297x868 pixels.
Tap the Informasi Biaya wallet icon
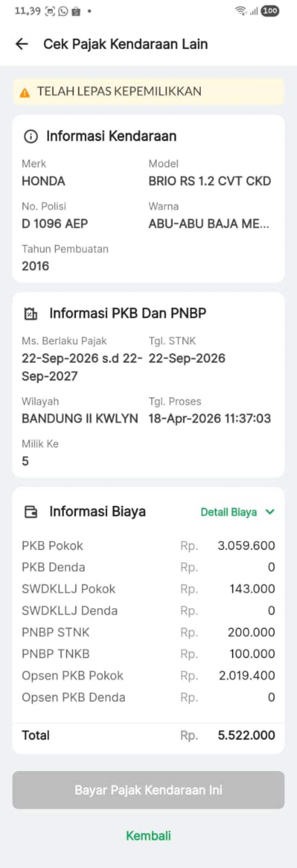31,512
